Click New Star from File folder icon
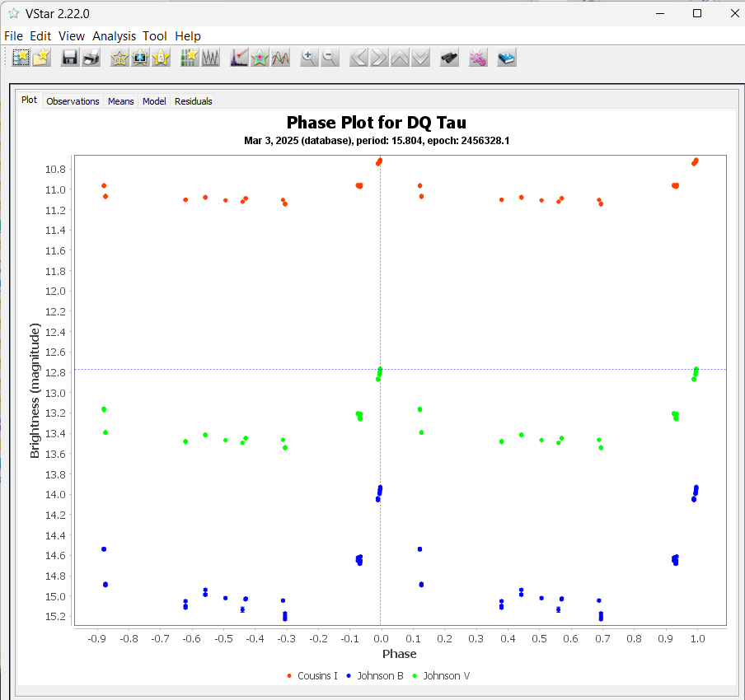This screenshot has width=745, height=700. click(42, 58)
